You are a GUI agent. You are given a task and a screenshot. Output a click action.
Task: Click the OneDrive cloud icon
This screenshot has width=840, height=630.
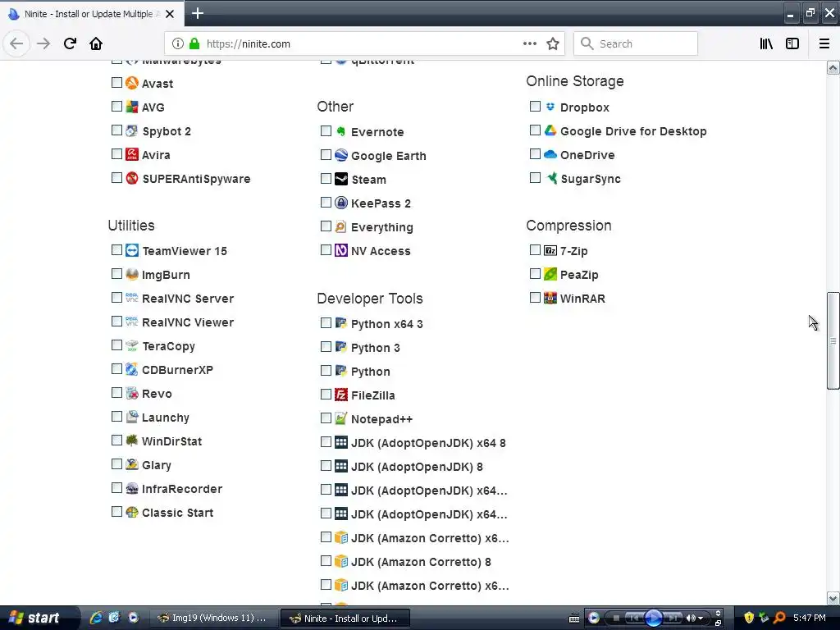pyautogui.click(x=550, y=154)
